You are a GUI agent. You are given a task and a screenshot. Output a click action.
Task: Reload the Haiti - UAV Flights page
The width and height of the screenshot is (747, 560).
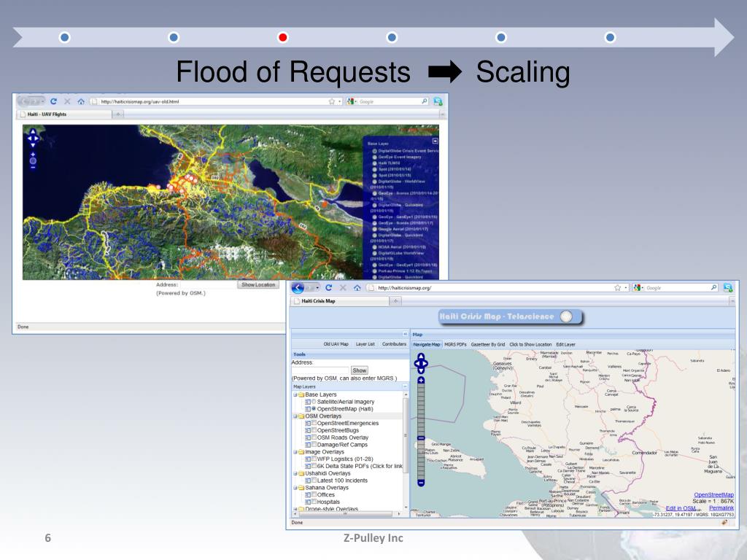click(x=53, y=101)
